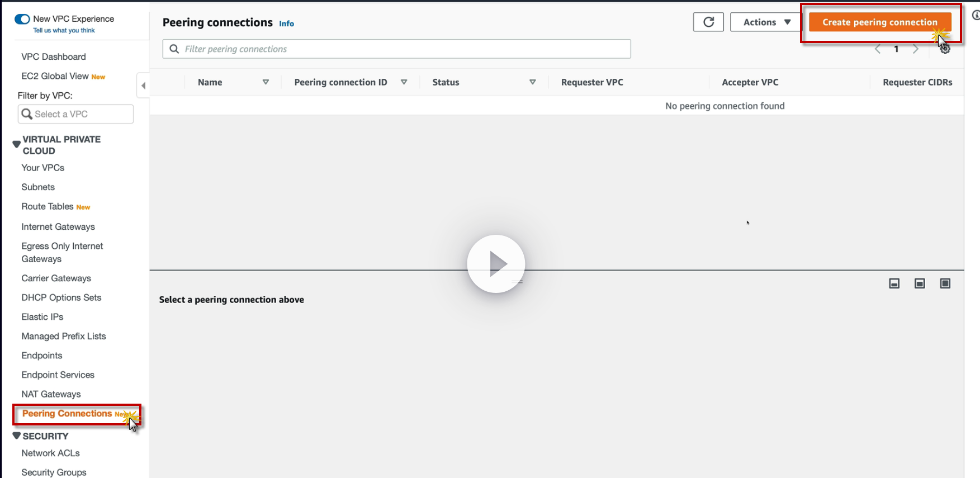The image size is (980, 478).
Task: Collapse the left navigation sidebar
Action: point(143,86)
